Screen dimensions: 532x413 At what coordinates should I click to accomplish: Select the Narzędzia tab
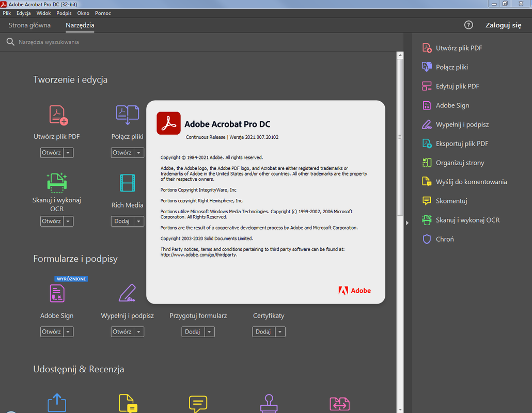[x=80, y=25]
